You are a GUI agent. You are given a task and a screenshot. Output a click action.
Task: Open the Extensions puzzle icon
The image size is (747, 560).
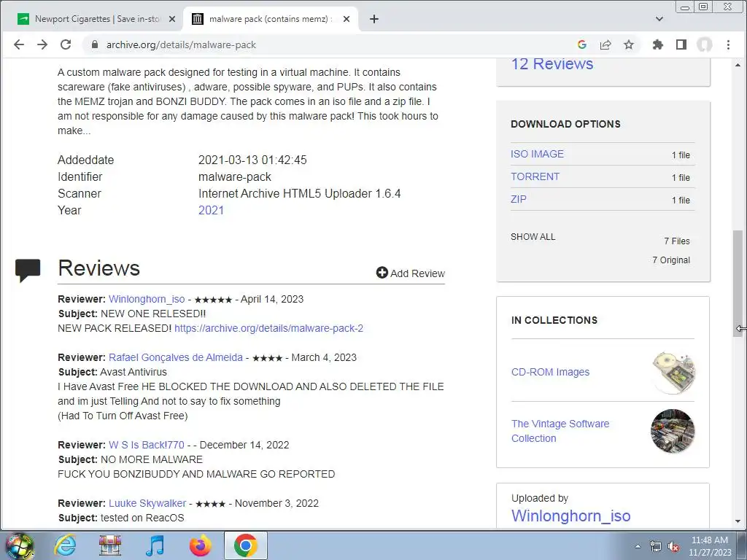[658, 44]
